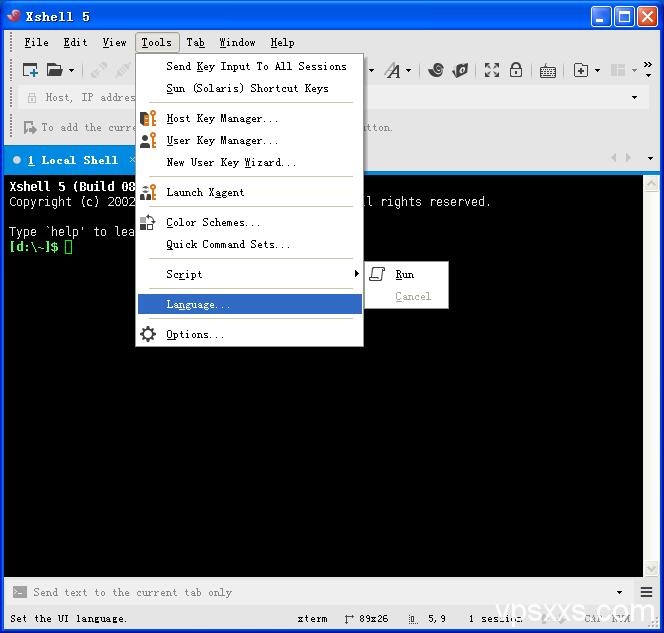Open the Tab menu
The image size is (664, 633).
(196, 42)
